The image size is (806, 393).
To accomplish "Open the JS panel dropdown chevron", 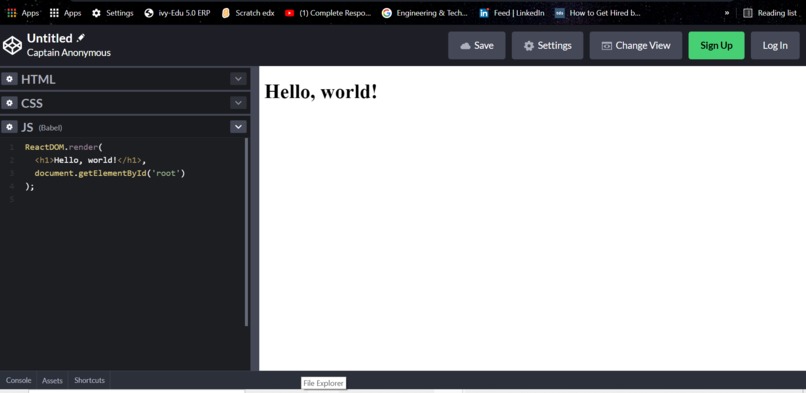I will pyautogui.click(x=238, y=127).
